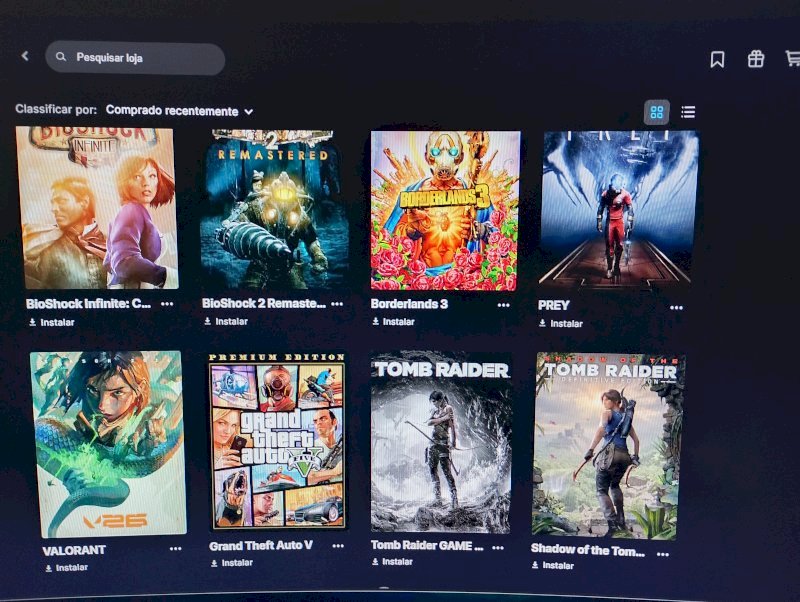
Task: Open the BioShock 2 Remastered cover
Action: tap(273, 209)
